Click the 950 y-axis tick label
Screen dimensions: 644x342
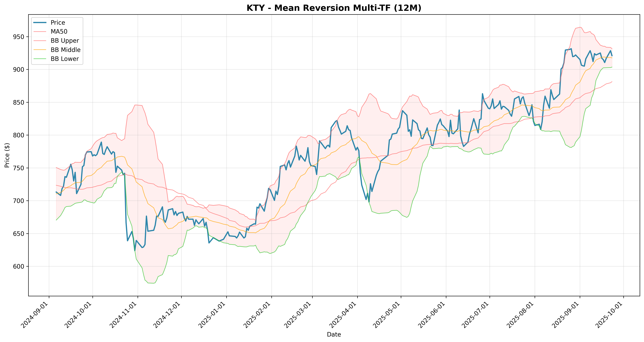coord(19,37)
